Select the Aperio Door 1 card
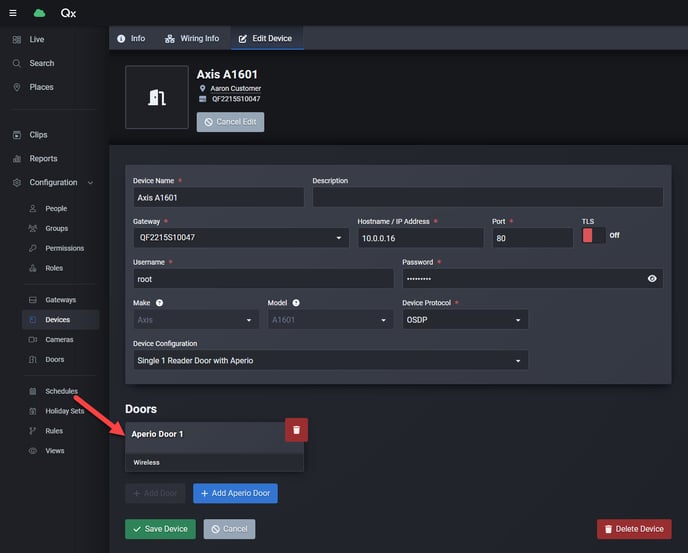688x553 pixels. (214, 447)
